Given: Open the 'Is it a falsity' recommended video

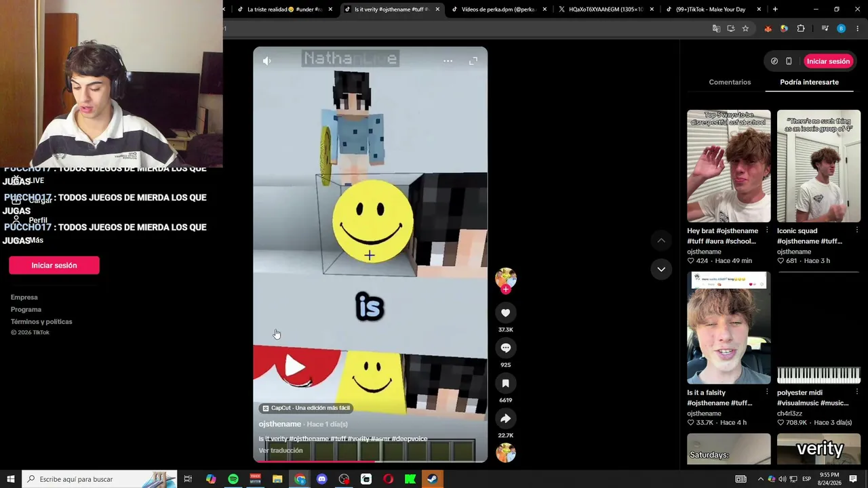Looking at the screenshot, I should 728,328.
